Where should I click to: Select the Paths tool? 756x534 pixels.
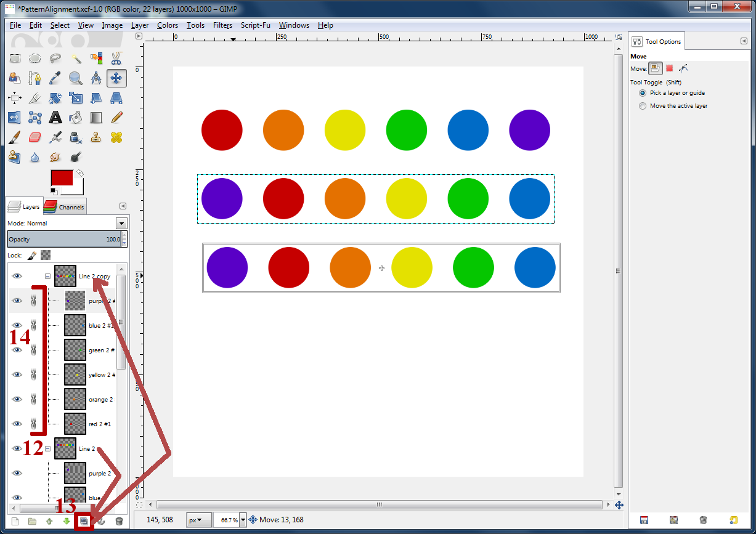click(35, 78)
